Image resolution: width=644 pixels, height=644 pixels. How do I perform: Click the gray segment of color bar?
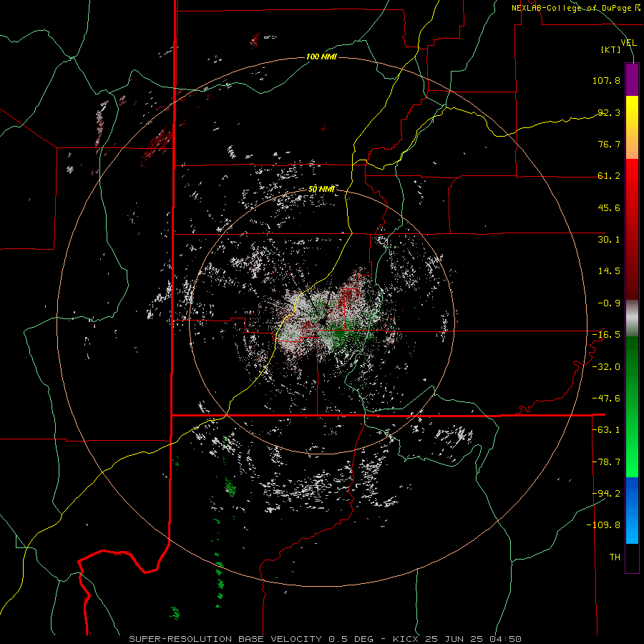point(632,318)
